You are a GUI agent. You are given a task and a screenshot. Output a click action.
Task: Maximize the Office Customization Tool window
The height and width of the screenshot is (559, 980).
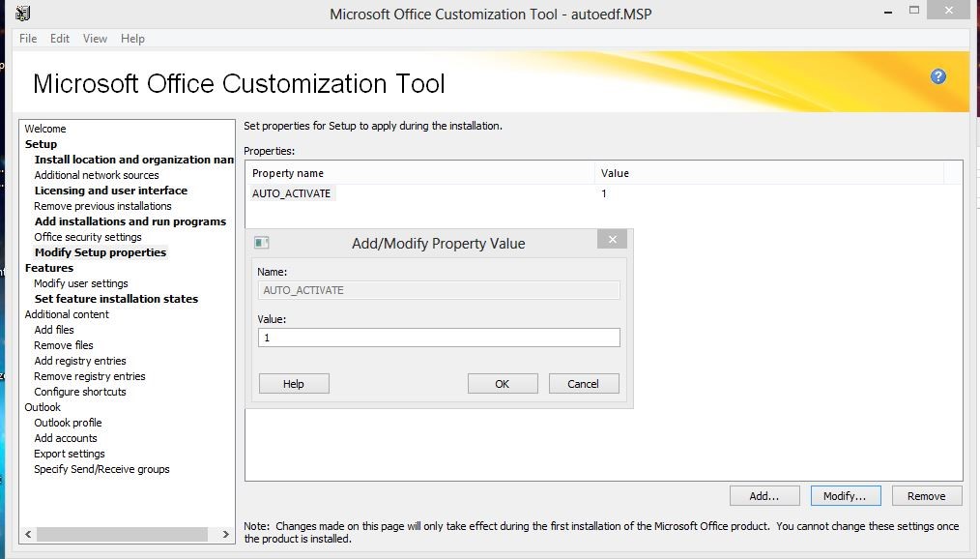(x=913, y=10)
